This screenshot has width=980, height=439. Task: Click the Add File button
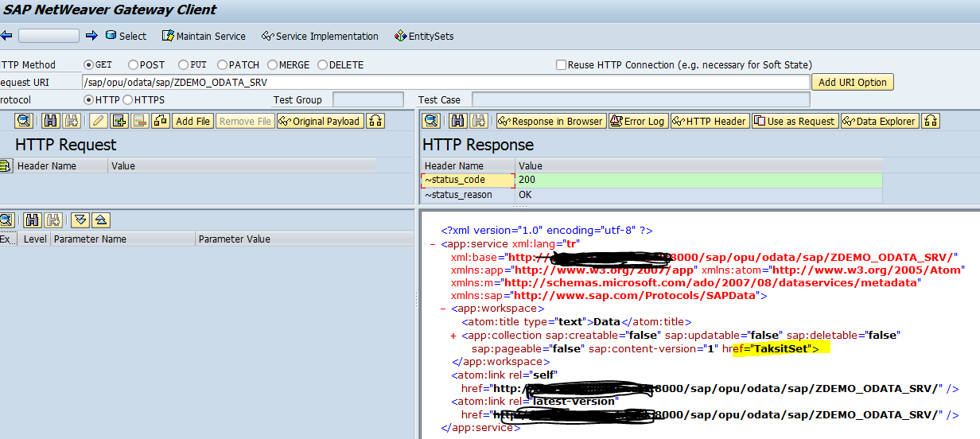(x=193, y=121)
